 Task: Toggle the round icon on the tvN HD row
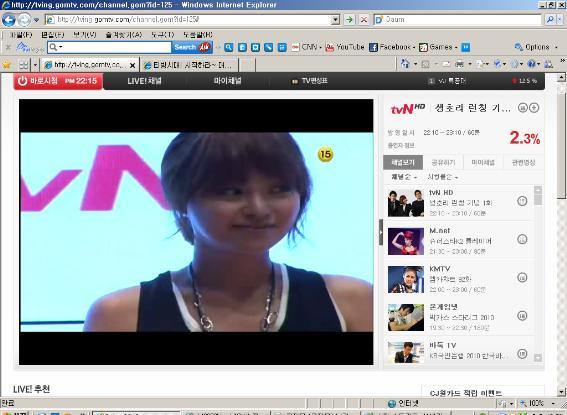click(x=522, y=201)
